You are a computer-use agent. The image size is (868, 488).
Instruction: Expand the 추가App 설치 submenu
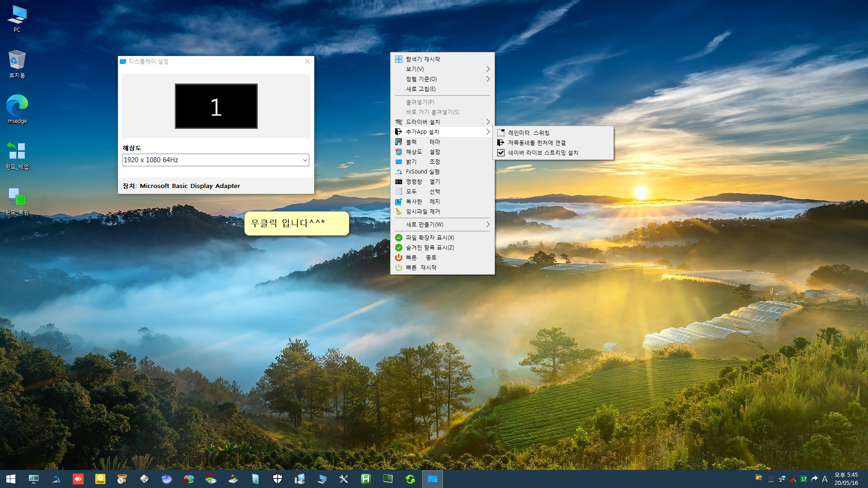pos(443,132)
